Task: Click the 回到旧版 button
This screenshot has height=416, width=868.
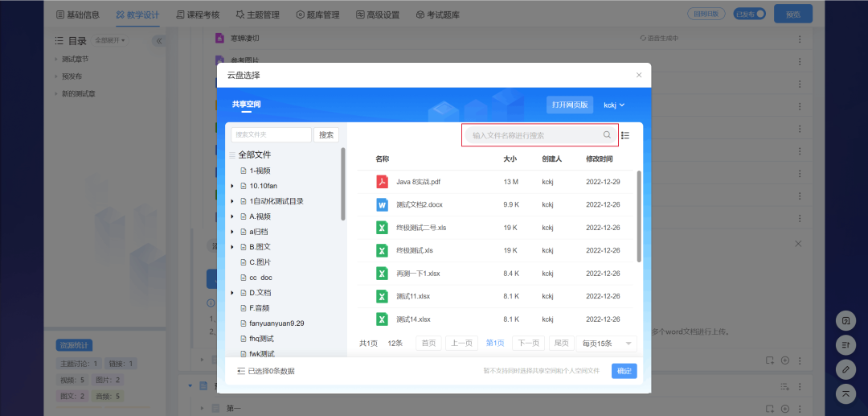Action: 706,14
